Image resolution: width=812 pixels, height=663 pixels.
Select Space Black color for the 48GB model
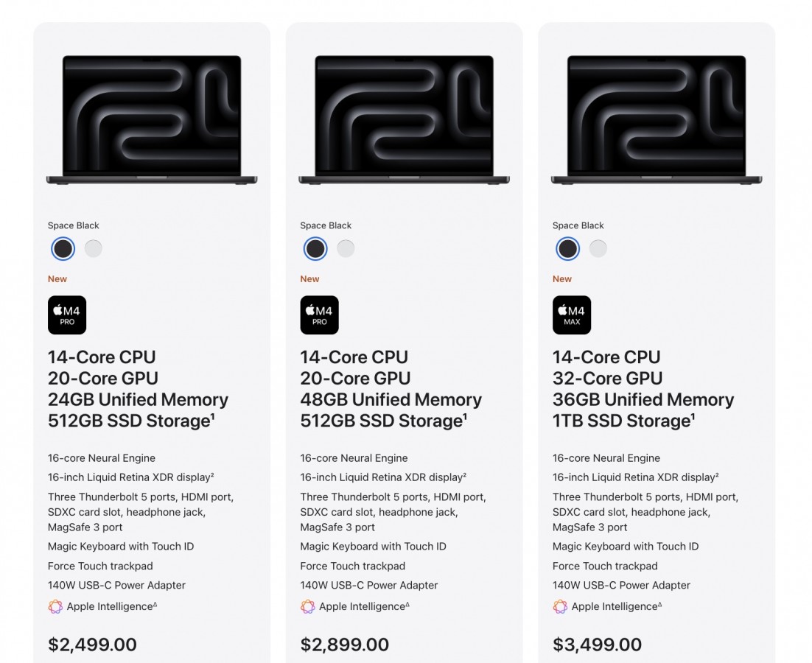coord(315,249)
